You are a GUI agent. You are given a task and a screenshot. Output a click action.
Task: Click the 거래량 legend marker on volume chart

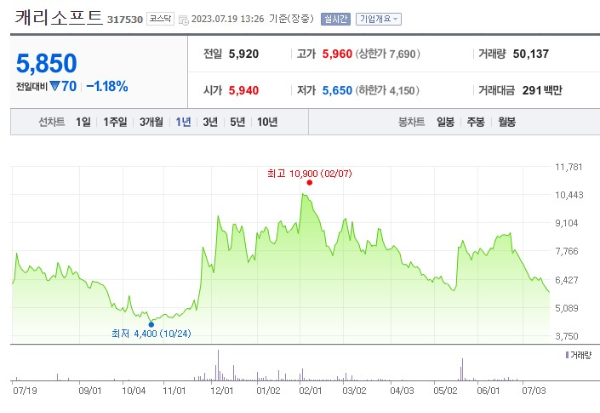point(567,355)
